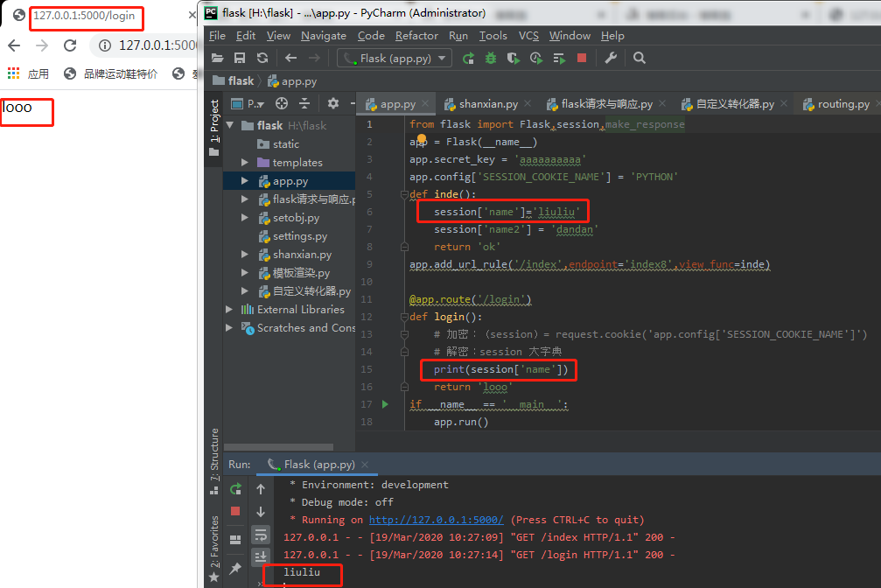Open the Refactor menu
881x588 pixels.
417,35
